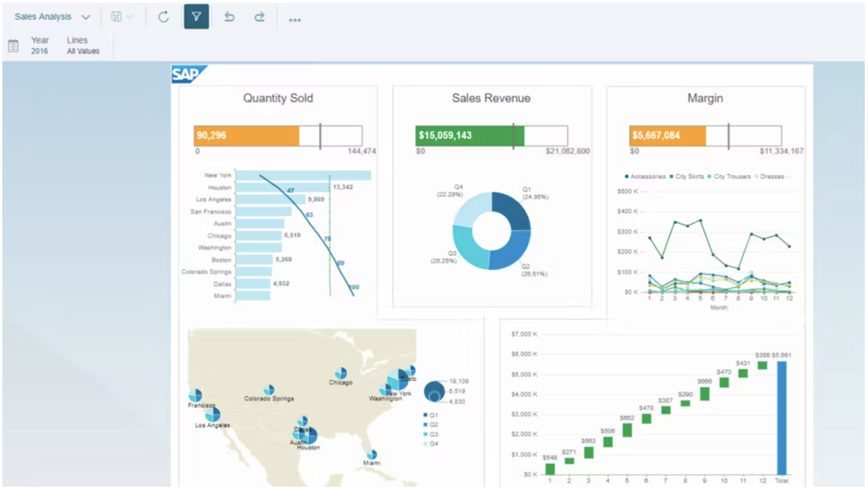
Task: Click the Redo icon
Action: [259, 17]
